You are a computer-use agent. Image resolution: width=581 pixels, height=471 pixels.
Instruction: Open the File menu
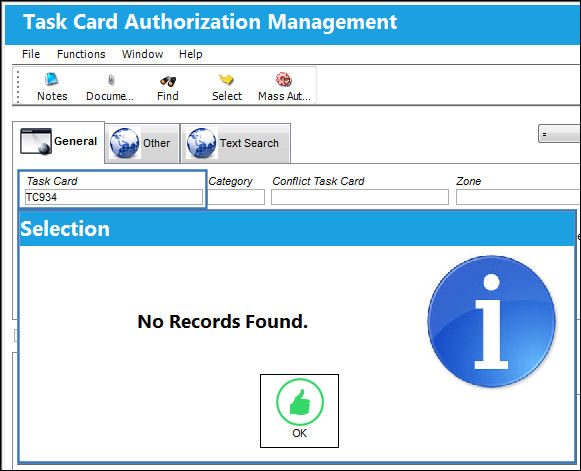pos(31,54)
